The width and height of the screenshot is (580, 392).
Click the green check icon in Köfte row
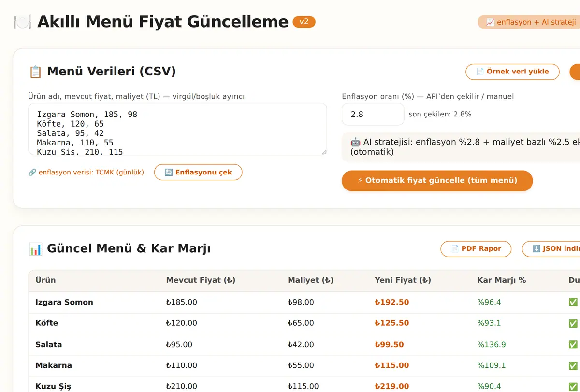573,323
